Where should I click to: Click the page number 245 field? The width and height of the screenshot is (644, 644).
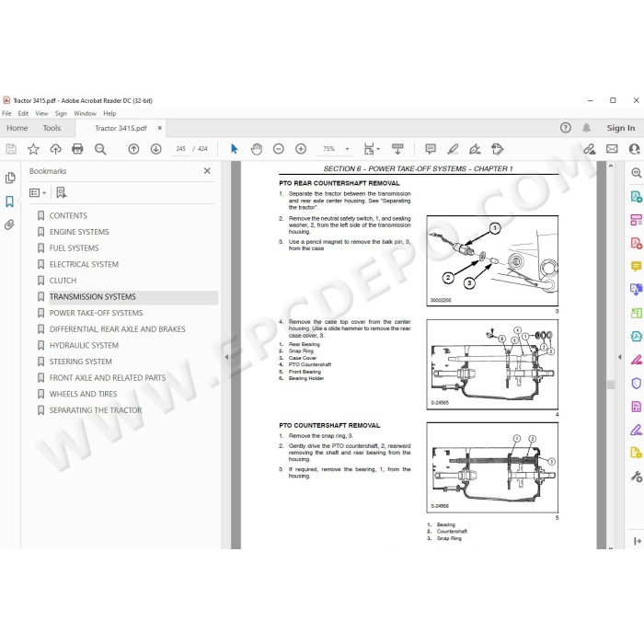pyautogui.click(x=180, y=149)
